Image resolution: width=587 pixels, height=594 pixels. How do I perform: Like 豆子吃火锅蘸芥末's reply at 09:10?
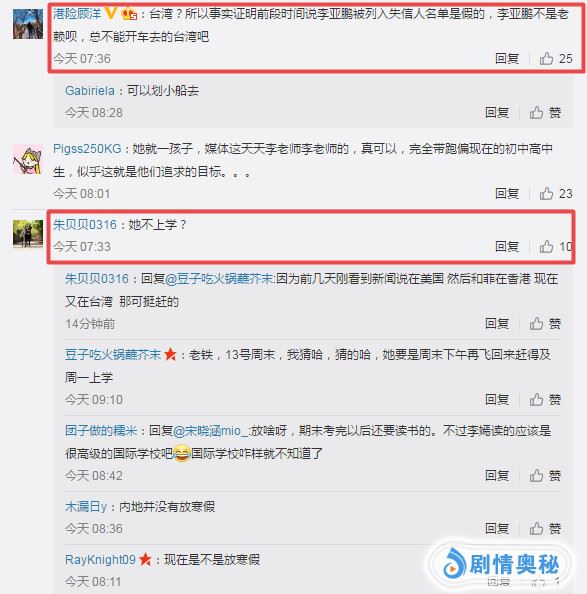[x=545, y=399]
